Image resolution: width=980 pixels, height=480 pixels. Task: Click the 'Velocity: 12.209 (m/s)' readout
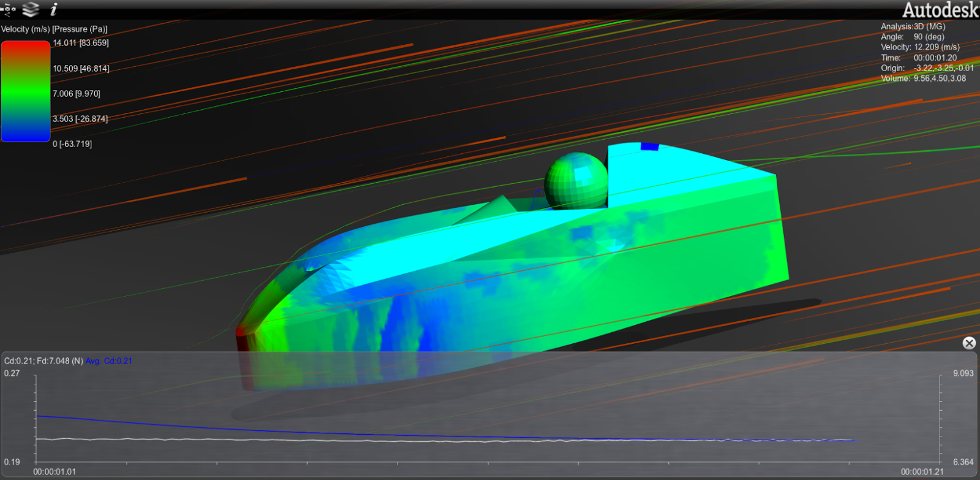click(x=920, y=47)
